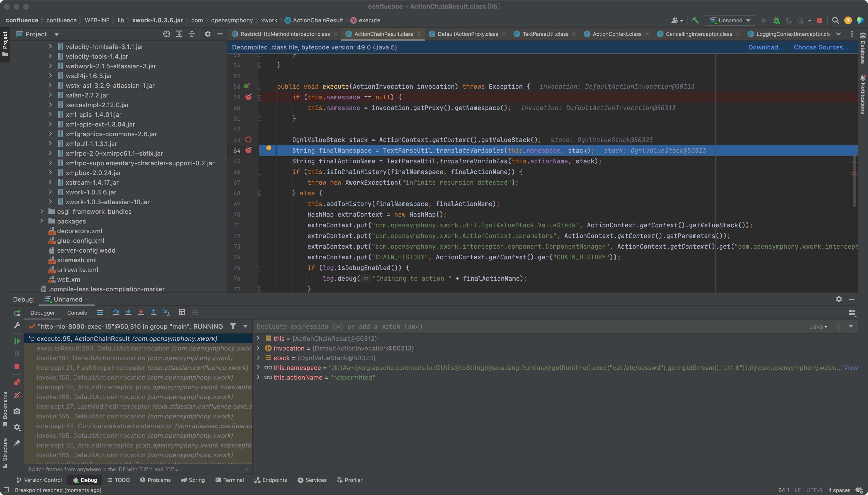This screenshot has width=868, height=495.
Task: Open Debug panel settings gear
Action: 839,299
